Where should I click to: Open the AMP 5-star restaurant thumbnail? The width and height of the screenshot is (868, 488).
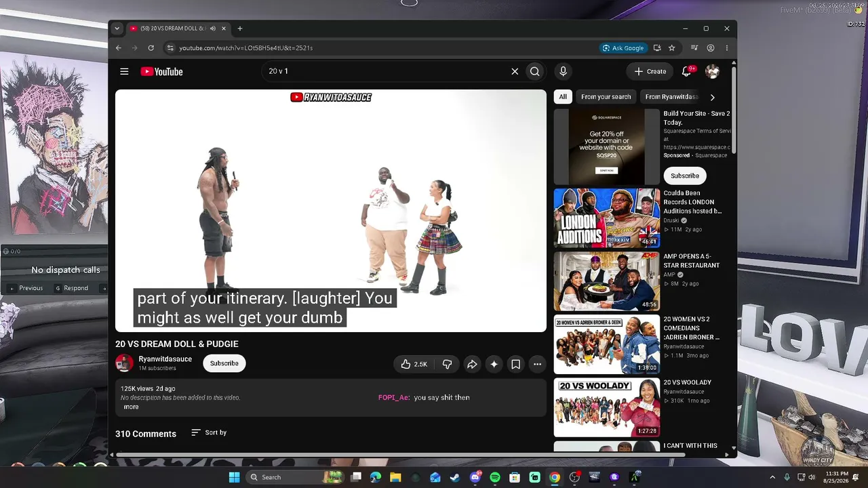pyautogui.click(x=607, y=281)
